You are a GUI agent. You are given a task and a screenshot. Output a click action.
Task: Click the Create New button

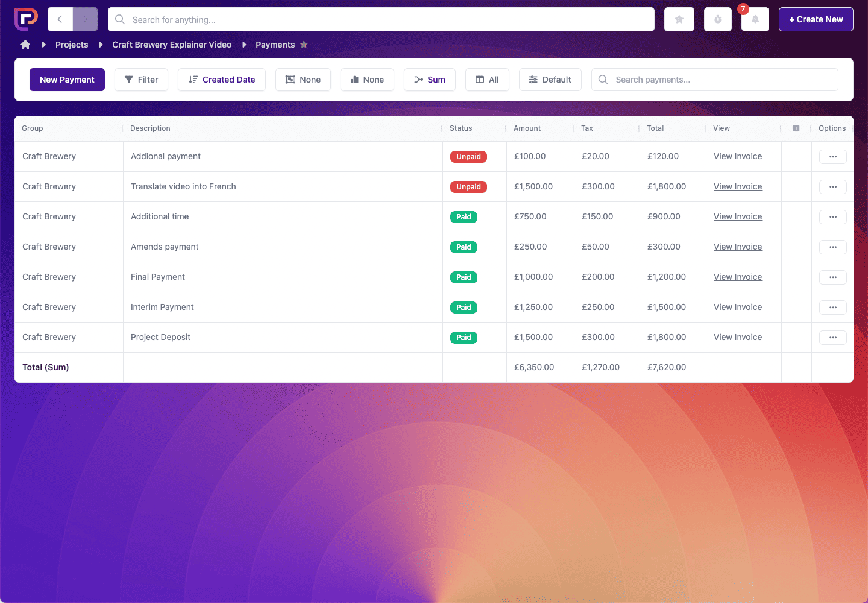point(816,19)
